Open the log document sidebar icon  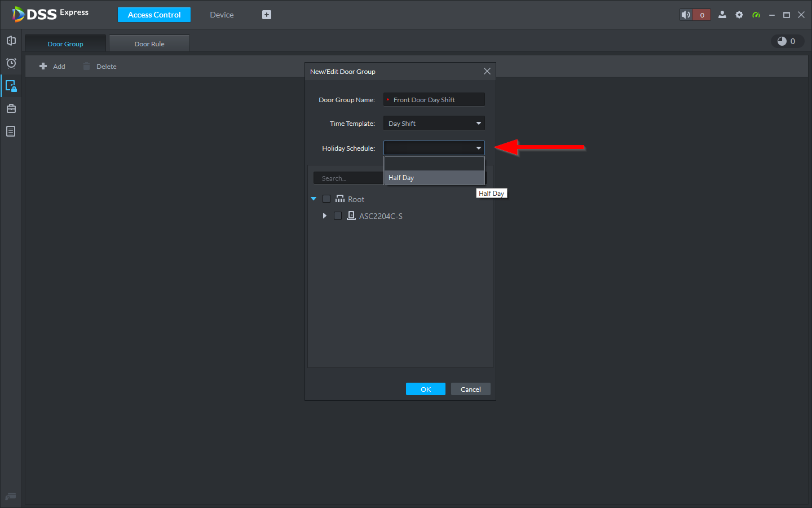[11, 132]
